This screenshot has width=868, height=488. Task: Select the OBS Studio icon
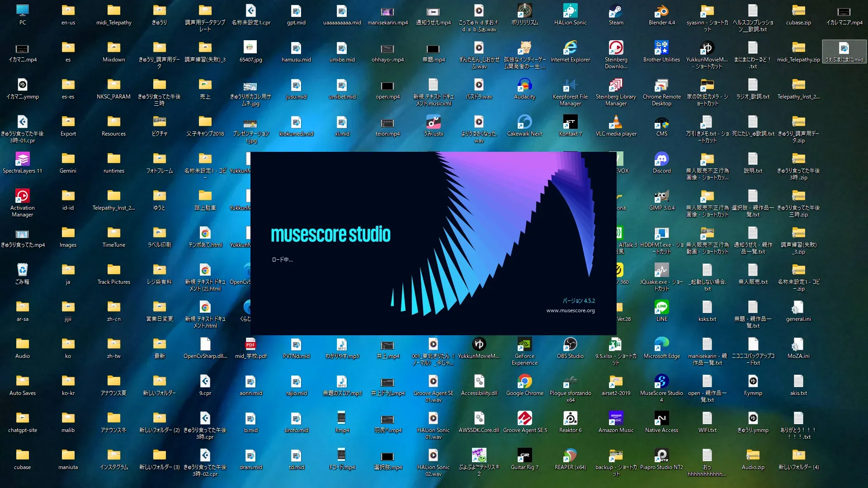(x=570, y=345)
